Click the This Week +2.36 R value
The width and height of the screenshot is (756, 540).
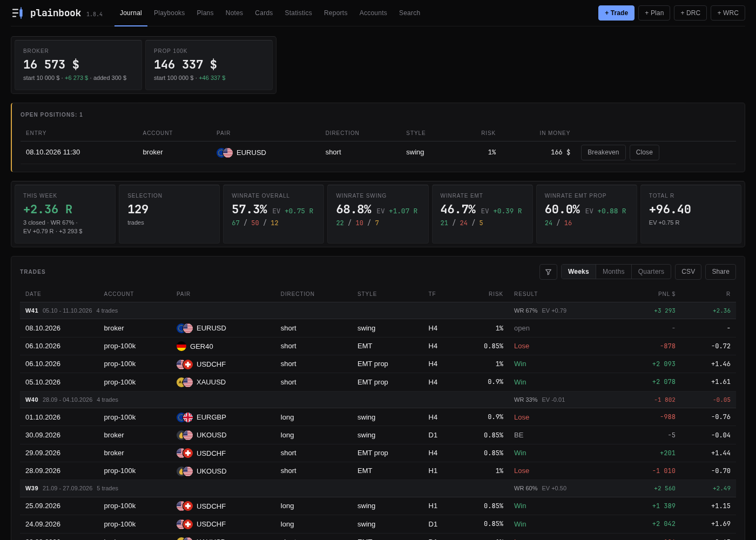(x=48, y=210)
